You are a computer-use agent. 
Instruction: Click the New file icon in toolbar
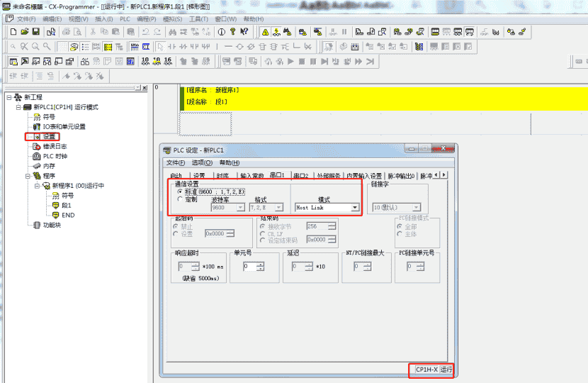13,32
